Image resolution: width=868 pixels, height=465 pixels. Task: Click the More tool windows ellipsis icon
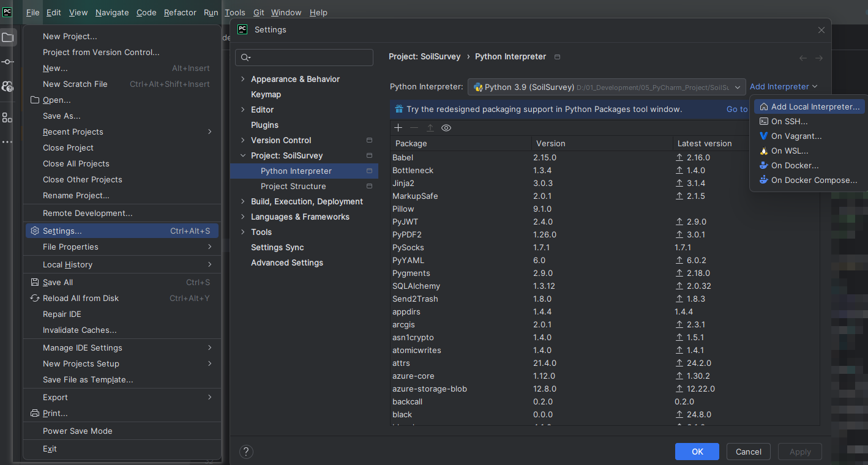point(7,142)
